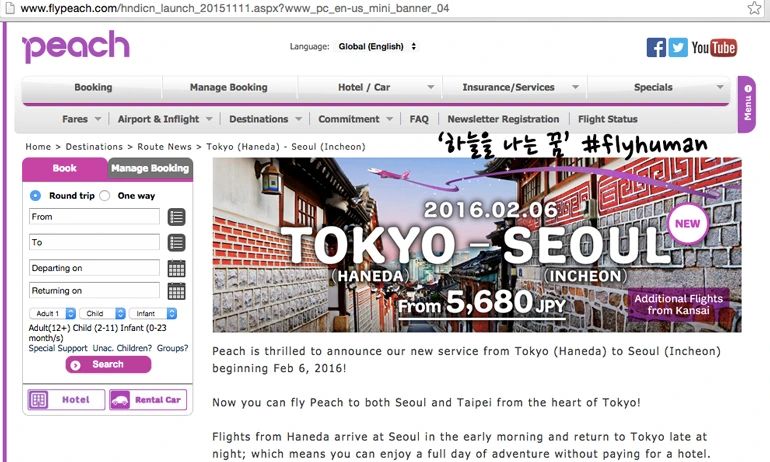Open calendar for Returning on
Viewport: 770px width, 462px height.
coord(176,291)
